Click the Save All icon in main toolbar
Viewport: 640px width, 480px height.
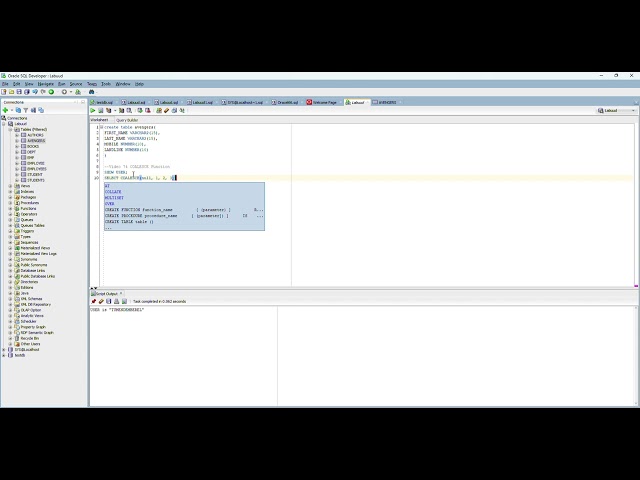click(x=27, y=92)
